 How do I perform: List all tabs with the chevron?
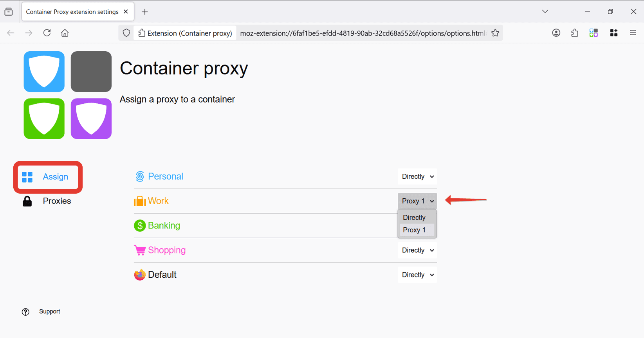tap(545, 12)
